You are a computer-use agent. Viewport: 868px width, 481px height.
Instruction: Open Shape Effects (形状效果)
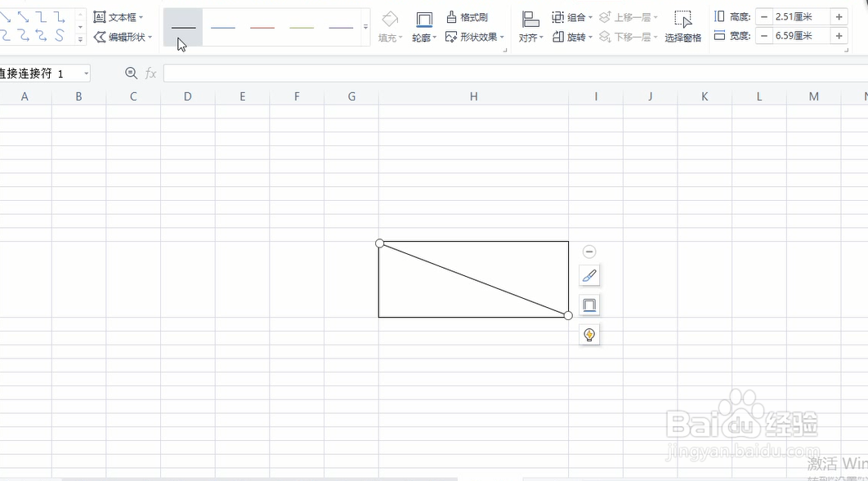tap(474, 37)
